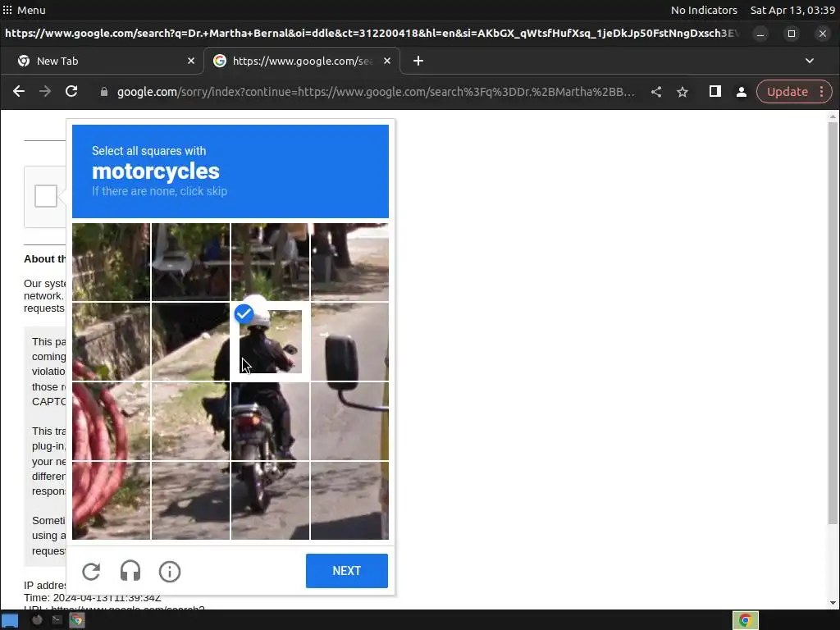This screenshot has width=840, height=630.
Task: Select tile with hanging lamp and chair
Action: tap(190, 262)
